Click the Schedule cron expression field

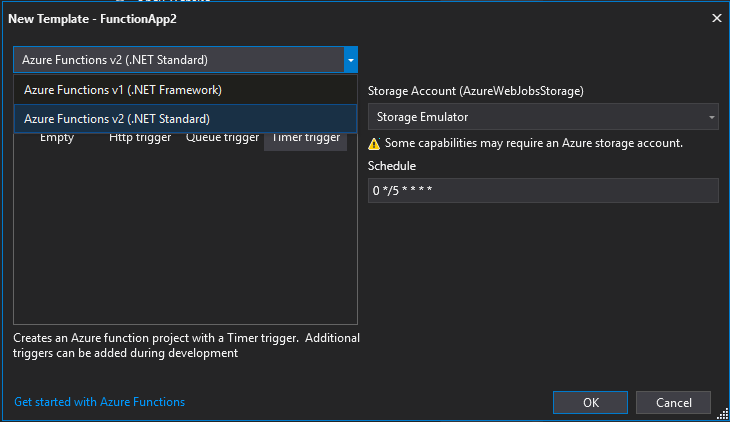coord(543,191)
